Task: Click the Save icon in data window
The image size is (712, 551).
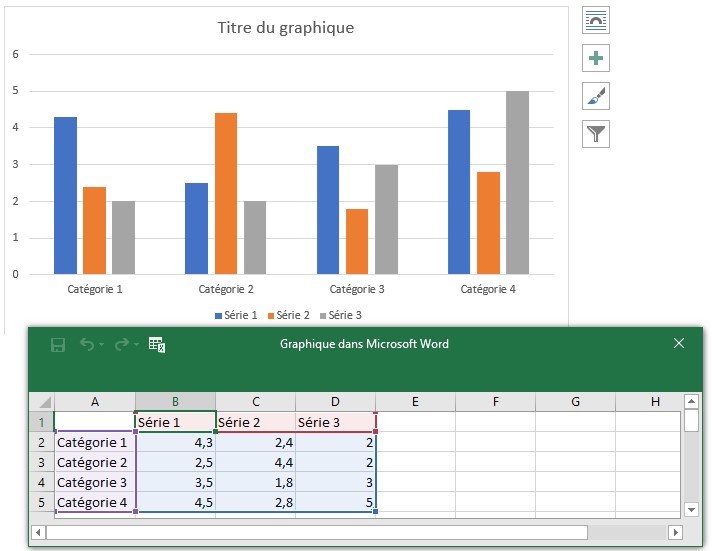Action: pos(58,344)
